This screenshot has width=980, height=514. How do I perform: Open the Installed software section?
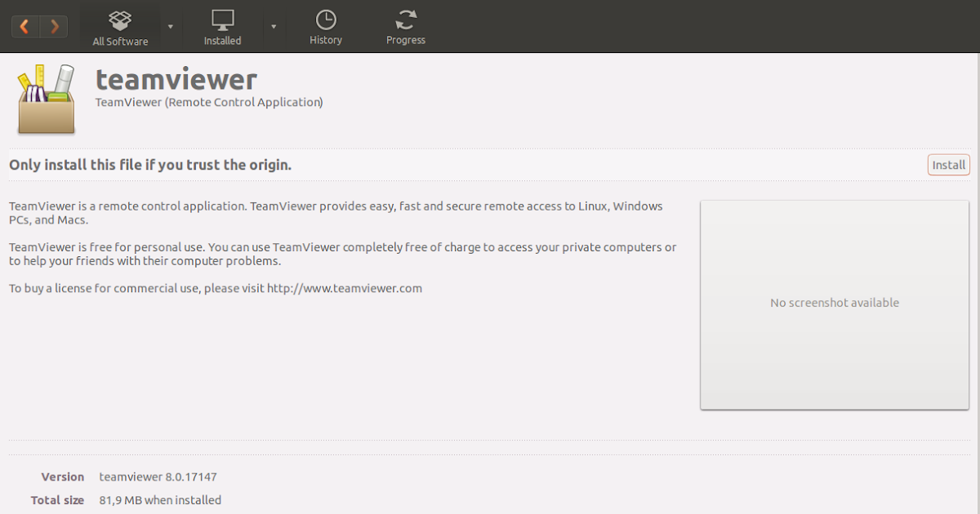(222, 27)
